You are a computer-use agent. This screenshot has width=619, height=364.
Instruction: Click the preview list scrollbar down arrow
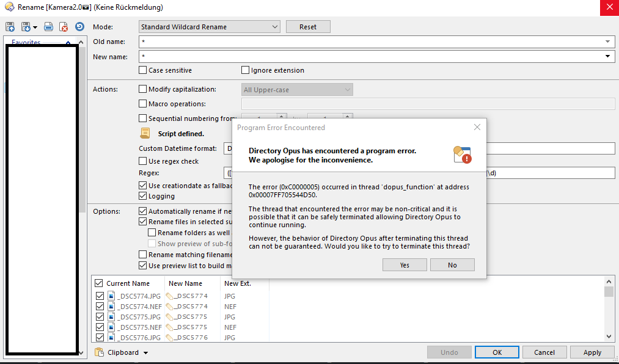click(x=609, y=337)
